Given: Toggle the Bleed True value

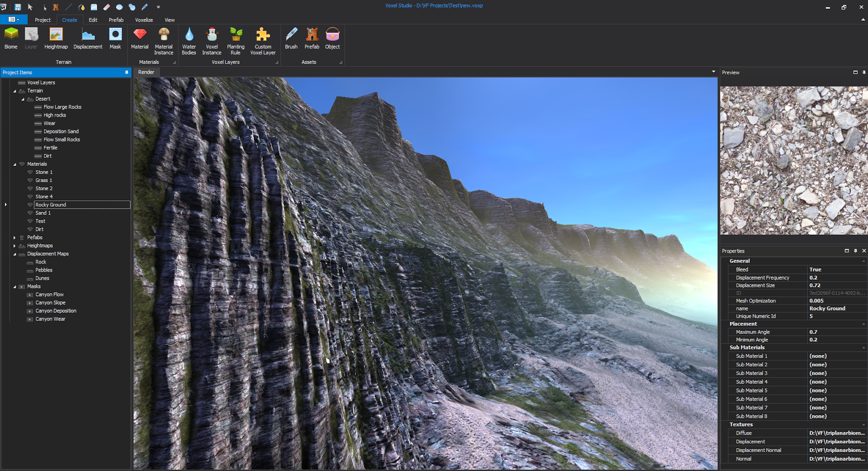Looking at the screenshot, I should (x=837, y=269).
